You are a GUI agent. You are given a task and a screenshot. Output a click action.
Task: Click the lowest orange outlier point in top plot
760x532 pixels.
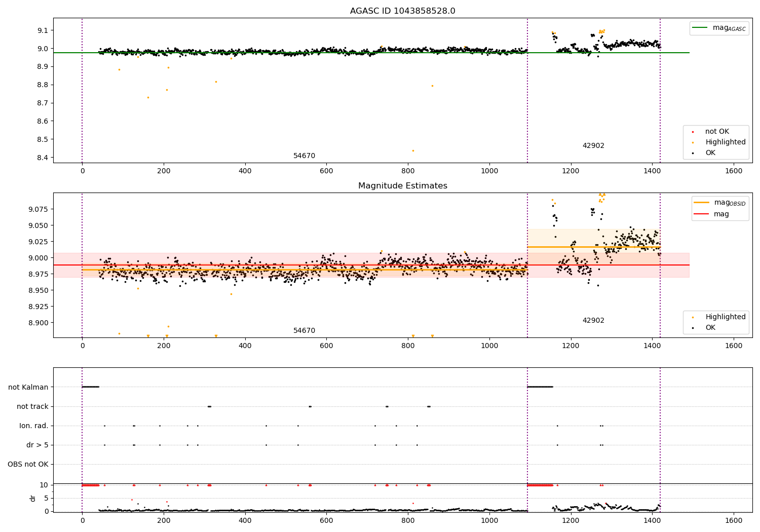(x=413, y=150)
